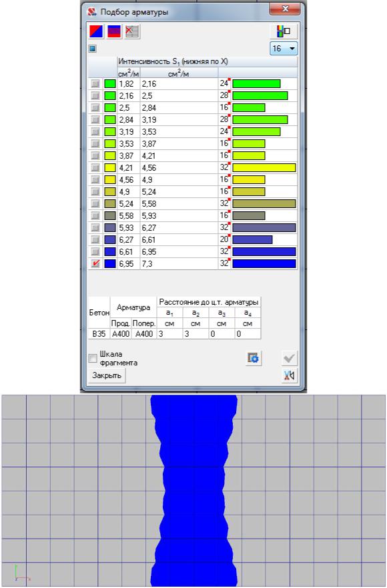
Task: Click the Интенсивность S1 column header
Action: 208,61
